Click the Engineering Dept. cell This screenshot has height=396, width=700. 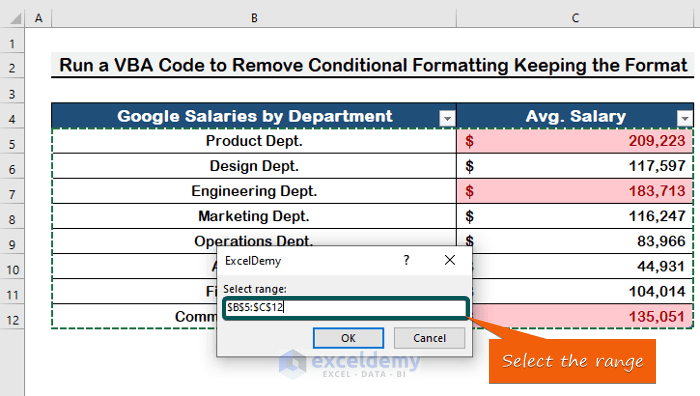pyautogui.click(x=254, y=191)
